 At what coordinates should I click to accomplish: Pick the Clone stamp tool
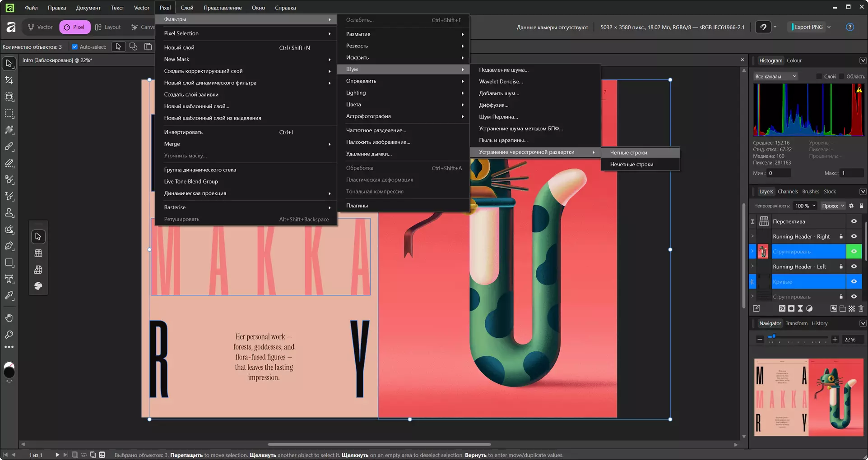coord(9,213)
